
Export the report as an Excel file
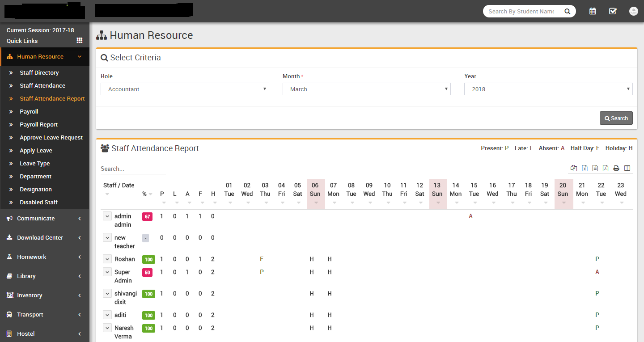[585, 168]
